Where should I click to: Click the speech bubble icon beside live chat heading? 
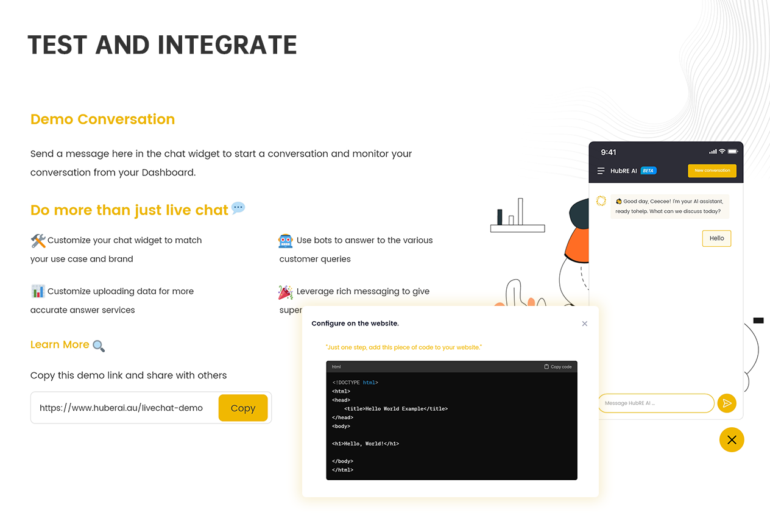tap(238, 208)
